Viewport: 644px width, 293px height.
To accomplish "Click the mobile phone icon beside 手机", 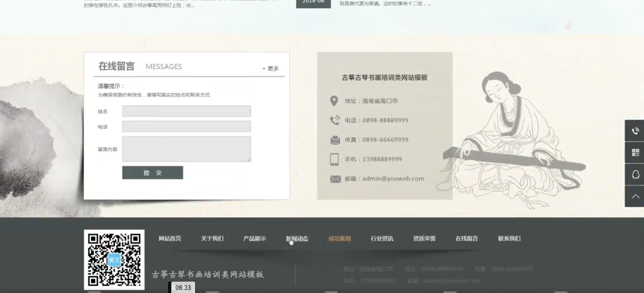I will tap(335, 159).
